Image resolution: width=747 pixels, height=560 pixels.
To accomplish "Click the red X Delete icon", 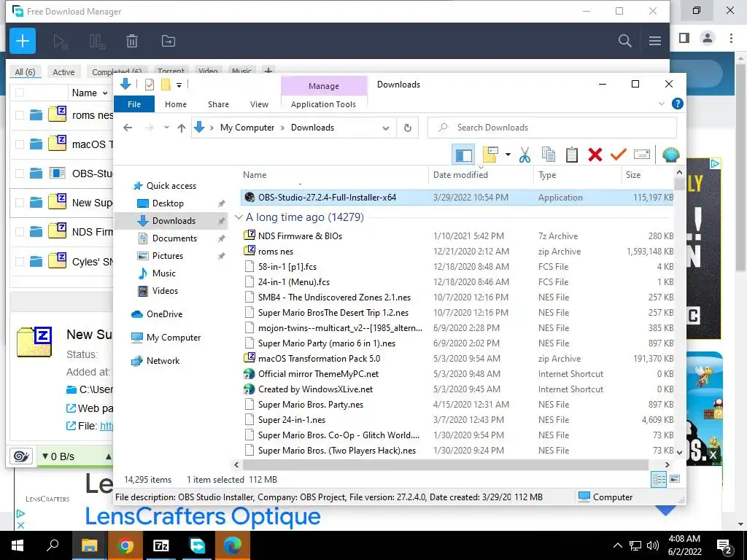I will (x=595, y=155).
